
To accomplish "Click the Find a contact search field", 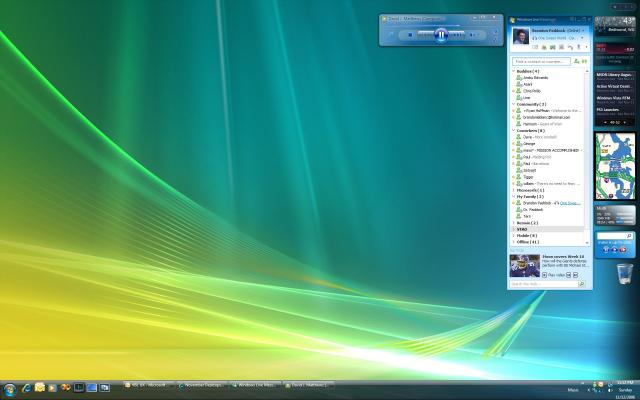I will (541, 61).
